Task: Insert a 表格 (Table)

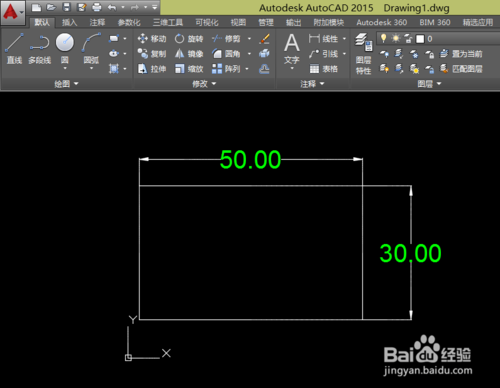Action: tap(323, 69)
